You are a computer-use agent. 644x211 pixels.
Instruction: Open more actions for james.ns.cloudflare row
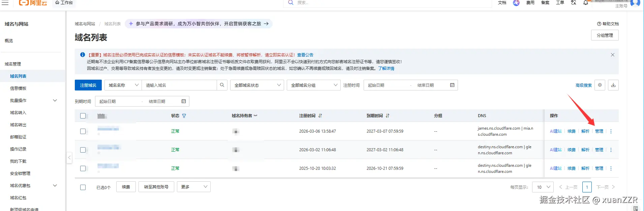pos(611,131)
